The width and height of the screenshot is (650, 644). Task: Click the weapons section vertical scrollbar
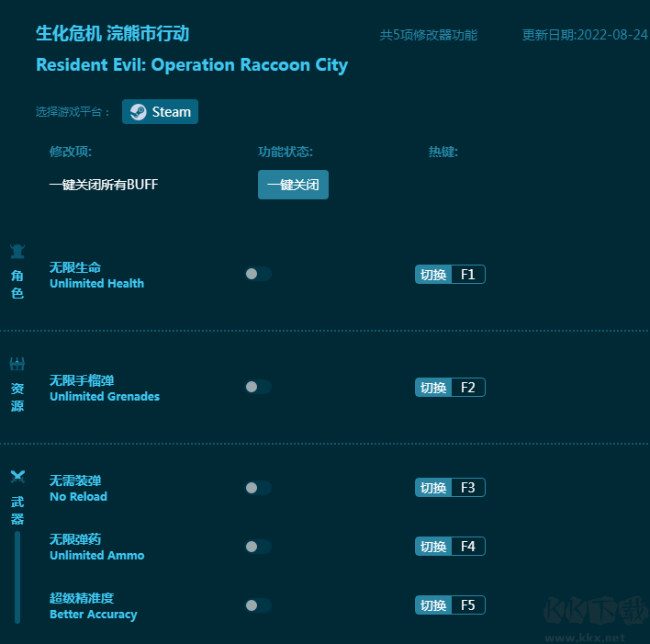(17, 576)
